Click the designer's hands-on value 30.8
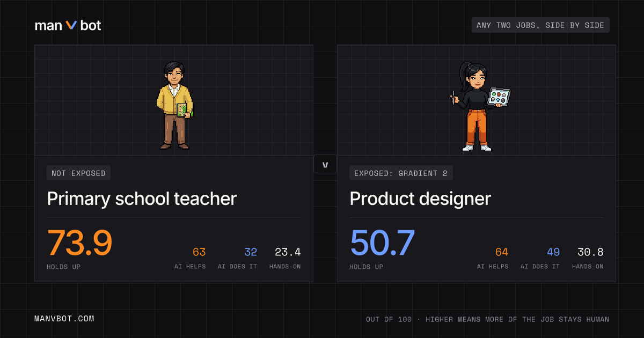Viewport: 644px width, 338px height. pyautogui.click(x=590, y=252)
